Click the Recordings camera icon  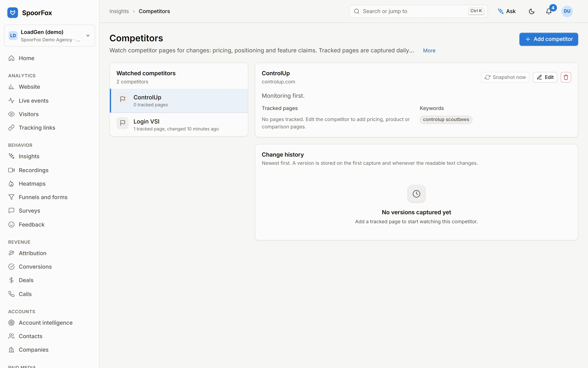(11, 170)
